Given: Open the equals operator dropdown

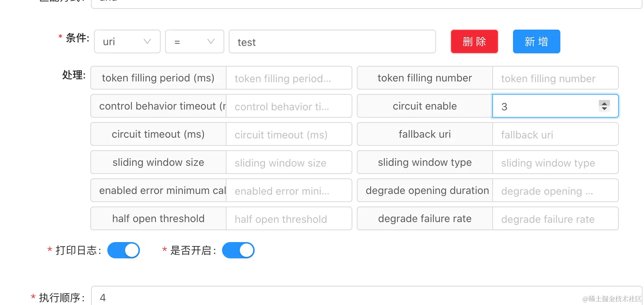Looking at the screenshot, I should tap(194, 41).
